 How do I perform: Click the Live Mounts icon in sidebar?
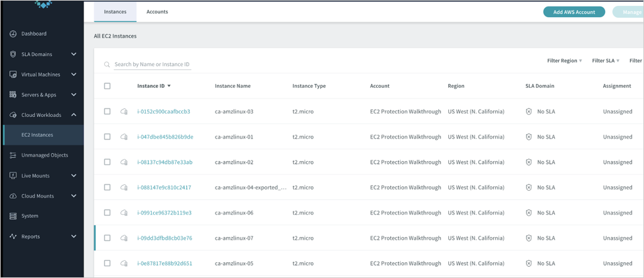(13, 176)
